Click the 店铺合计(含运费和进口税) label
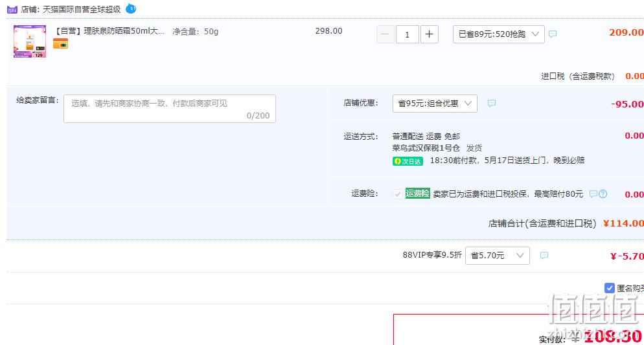 pyautogui.click(x=542, y=223)
